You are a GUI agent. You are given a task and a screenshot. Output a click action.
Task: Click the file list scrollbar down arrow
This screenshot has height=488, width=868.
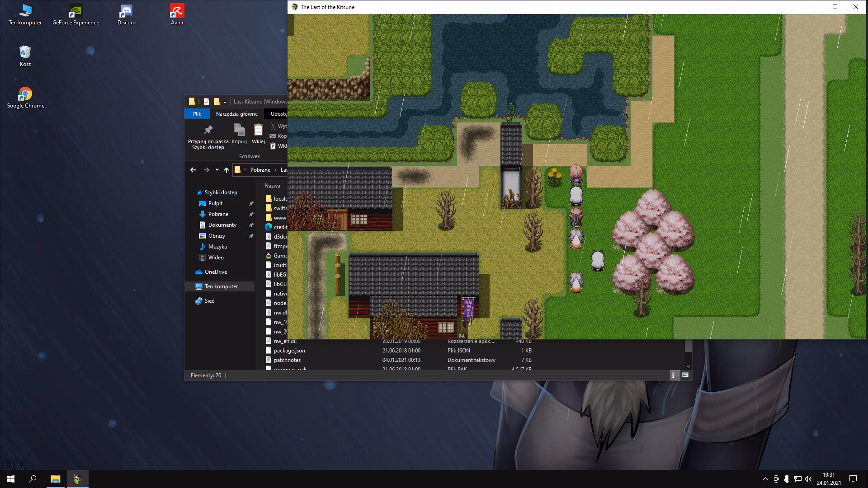(x=688, y=366)
